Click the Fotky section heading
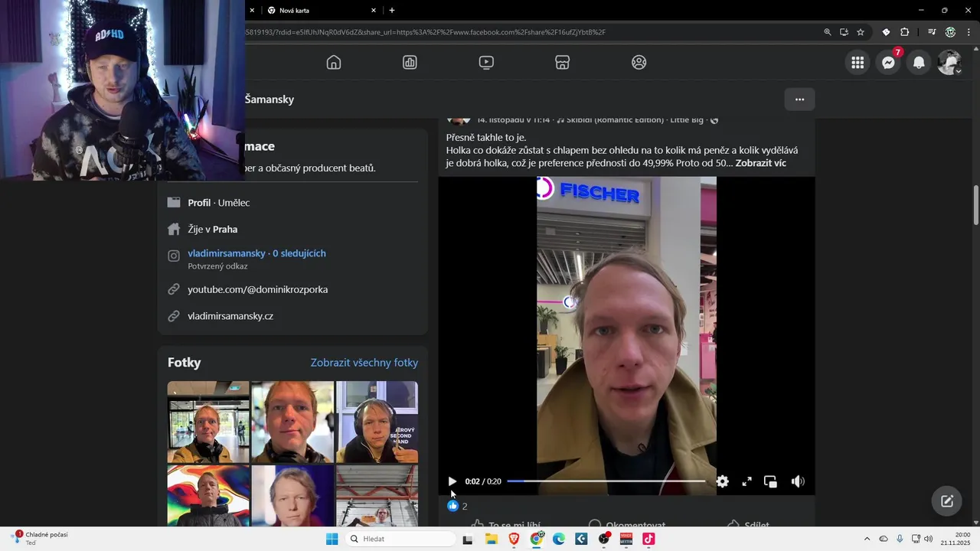 (185, 363)
